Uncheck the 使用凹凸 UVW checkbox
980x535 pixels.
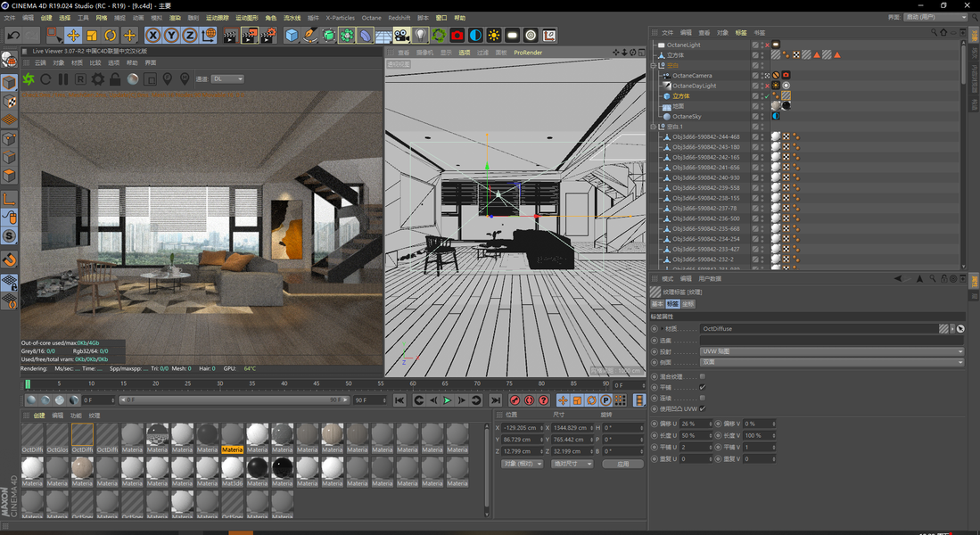[x=703, y=408]
